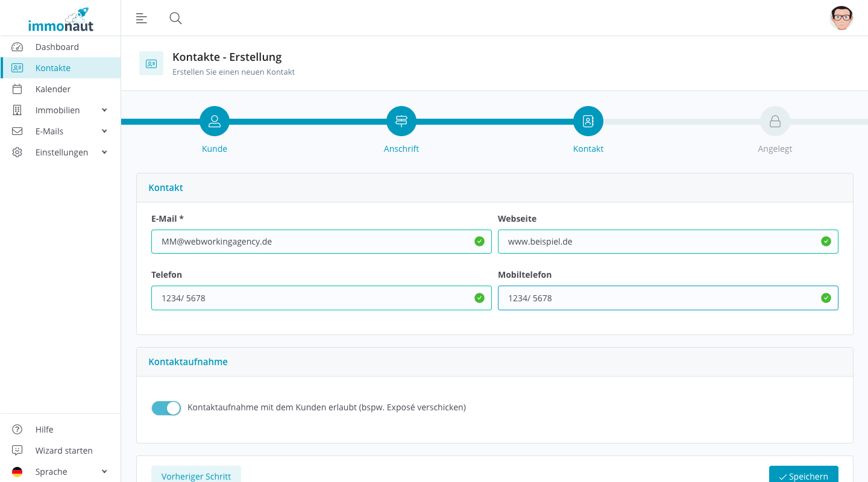
Task: Navigate to Kalender in the sidebar
Action: (53, 89)
